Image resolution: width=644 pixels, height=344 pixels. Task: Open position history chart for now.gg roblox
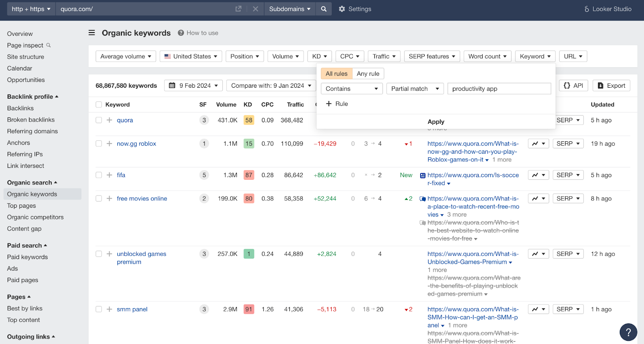539,144
